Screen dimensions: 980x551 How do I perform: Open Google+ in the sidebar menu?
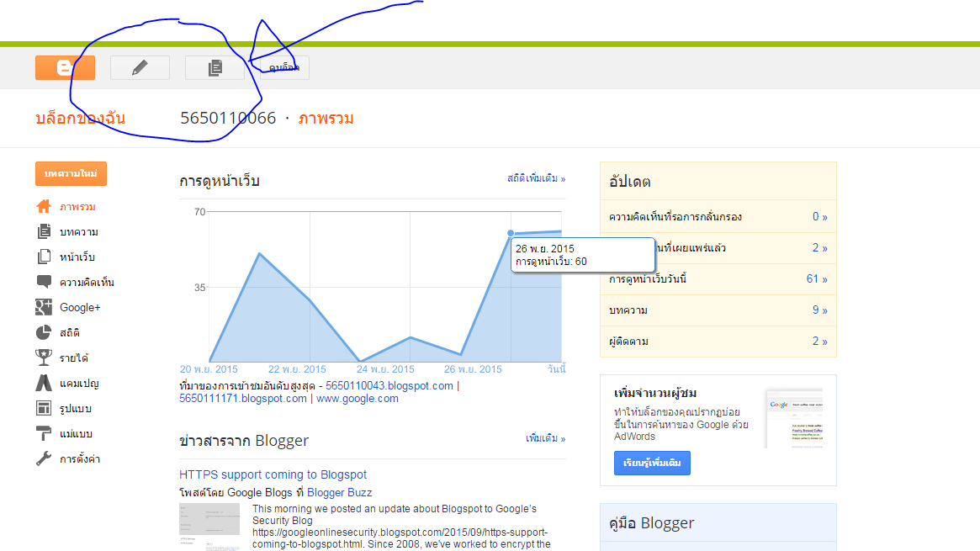[x=80, y=307]
